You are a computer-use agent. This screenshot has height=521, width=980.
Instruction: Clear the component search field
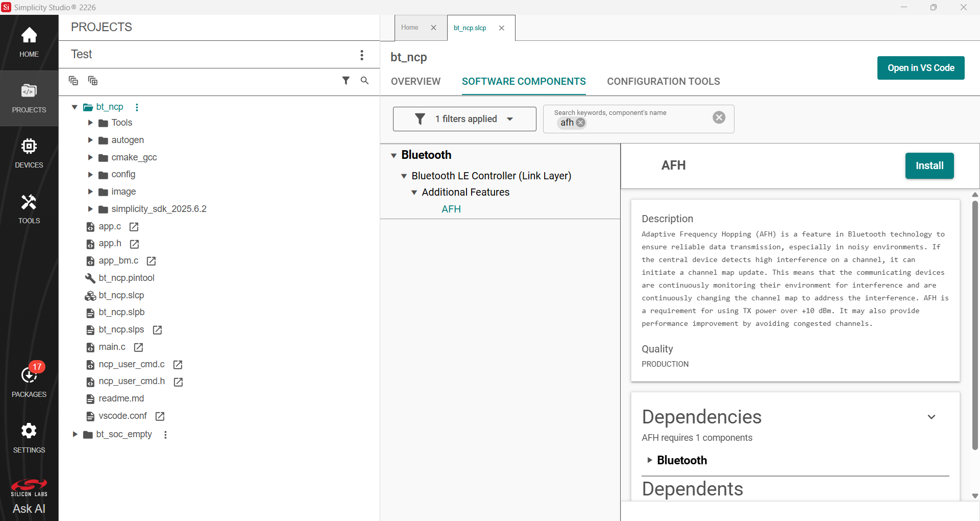point(719,117)
